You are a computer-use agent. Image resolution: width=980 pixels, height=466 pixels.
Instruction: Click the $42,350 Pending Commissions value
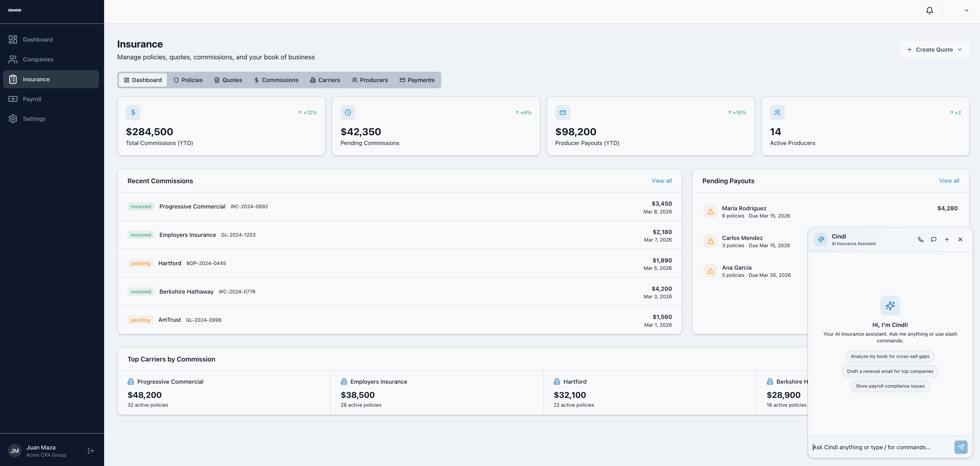(361, 132)
